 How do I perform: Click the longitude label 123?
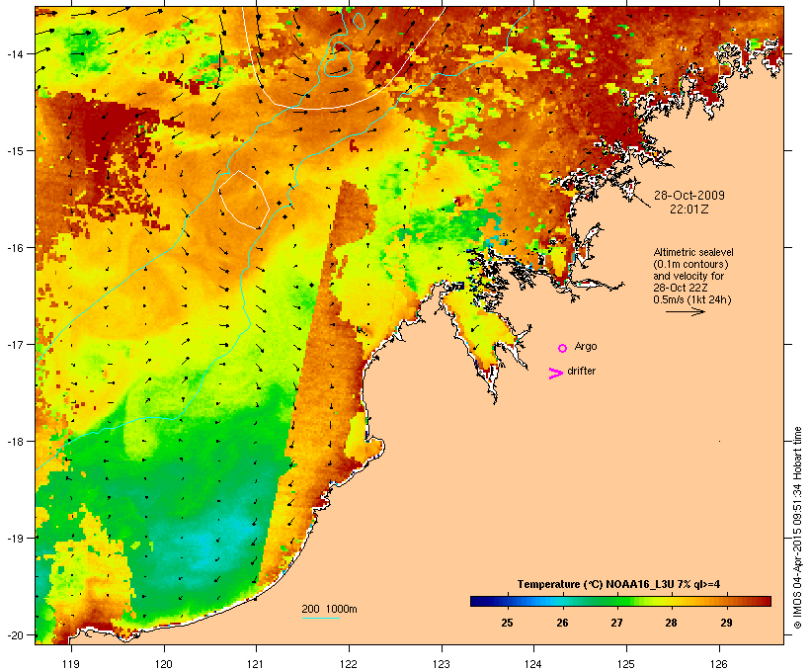[x=442, y=664]
